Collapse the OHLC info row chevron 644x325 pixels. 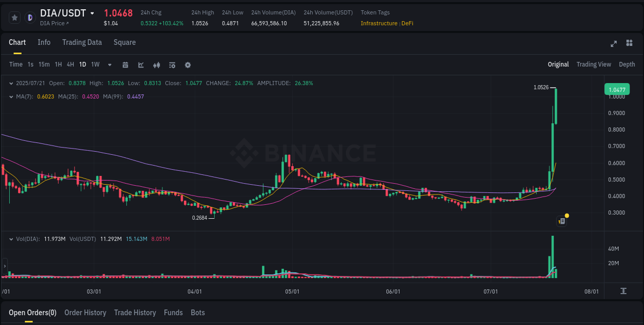[x=11, y=83]
